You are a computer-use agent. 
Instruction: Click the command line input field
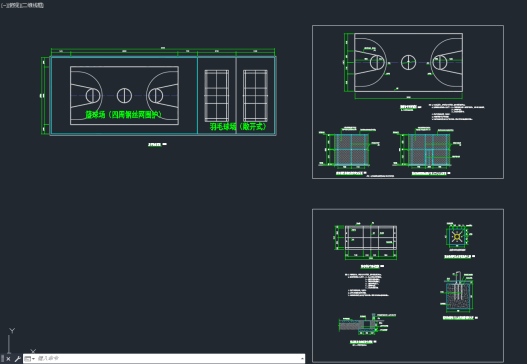[168, 359]
